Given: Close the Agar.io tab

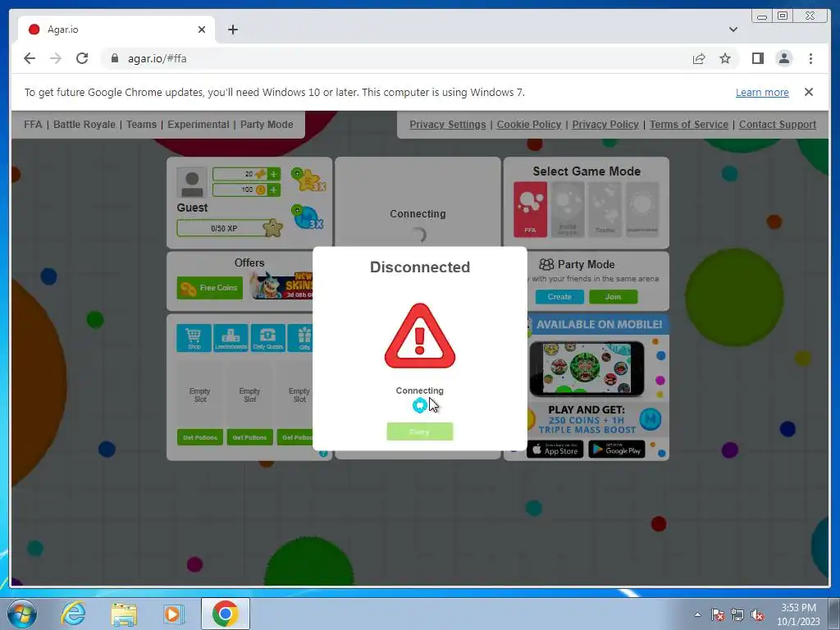Looking at the screenshot, I should (x=202, y=30).
